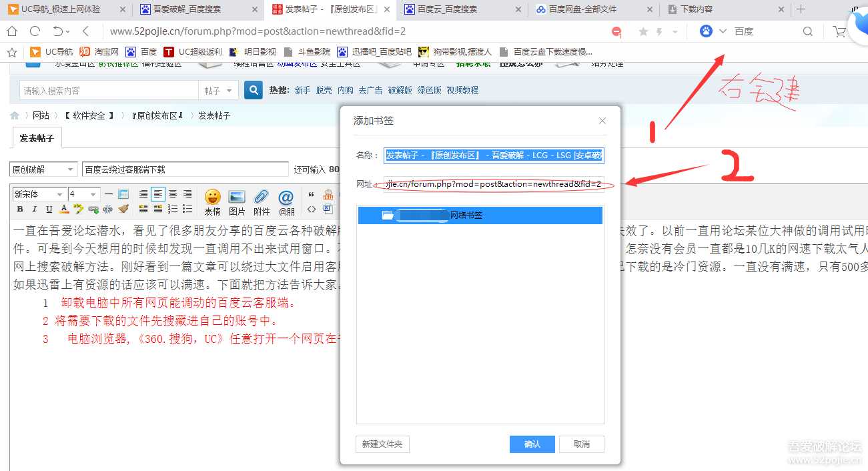868x471 pixels.
Task: Reload the page with refresh icon
Action: pyautogui.click(x=35, y=31)
